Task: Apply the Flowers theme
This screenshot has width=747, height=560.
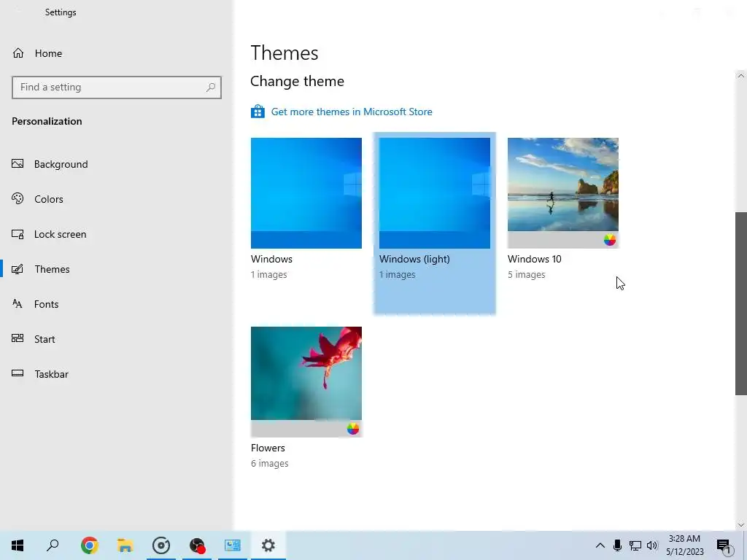Action: 306,382
